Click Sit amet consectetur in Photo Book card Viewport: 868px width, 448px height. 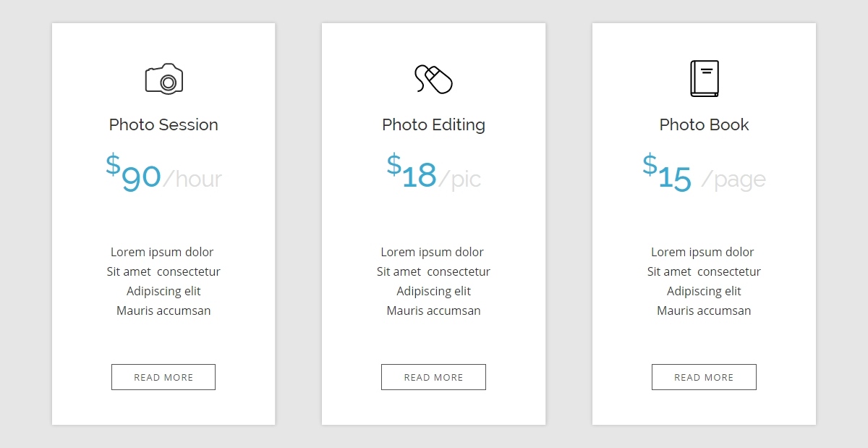[x=704, y=271]
